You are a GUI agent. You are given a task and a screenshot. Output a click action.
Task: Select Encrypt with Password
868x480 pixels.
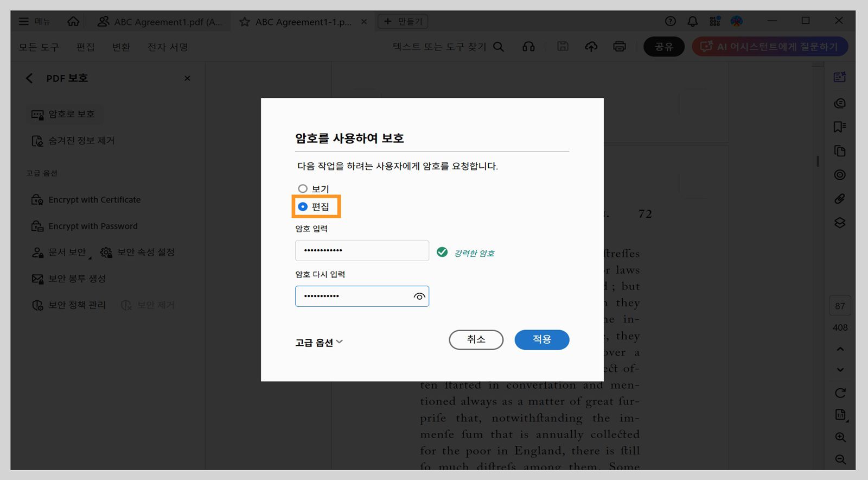[x=84, y=226]
